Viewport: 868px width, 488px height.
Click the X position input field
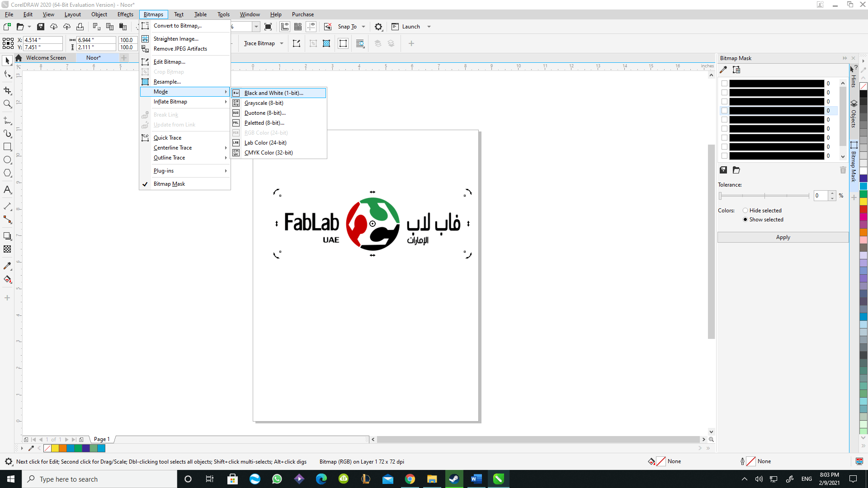pos(43,40)
